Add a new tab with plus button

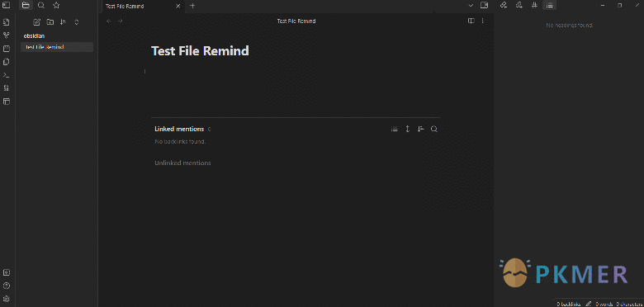click(x=192, y=6)
